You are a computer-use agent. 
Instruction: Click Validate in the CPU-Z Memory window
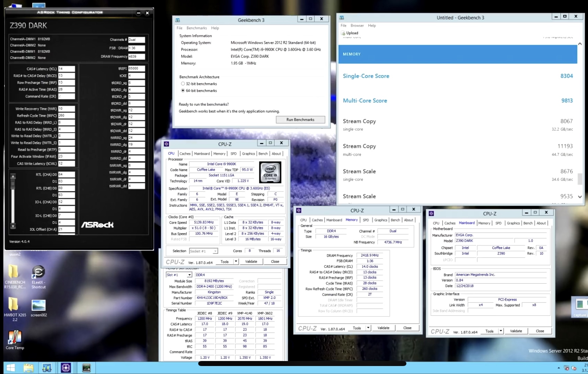coord(383,328)
